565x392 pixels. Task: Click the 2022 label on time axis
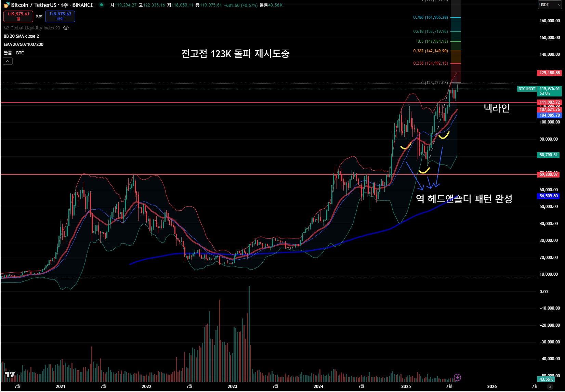[146, 387]
